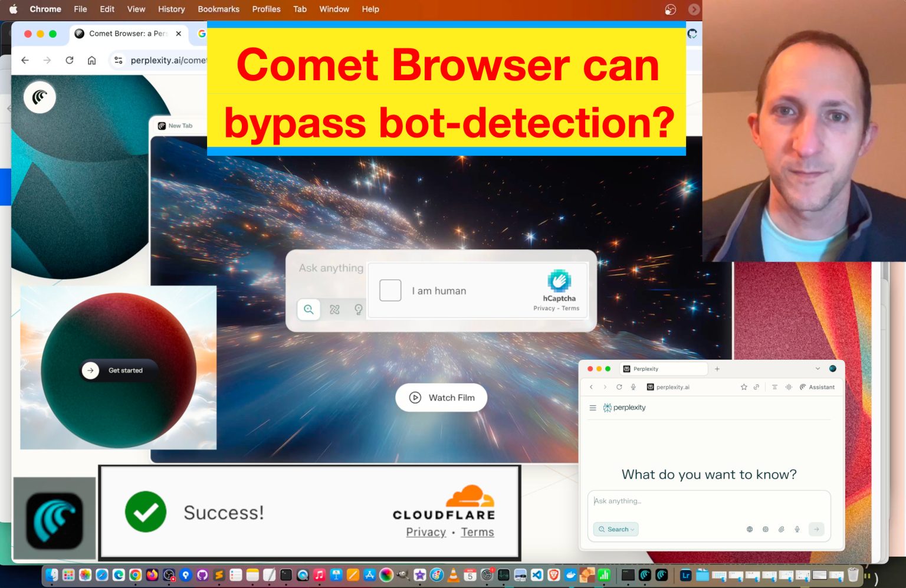Image resolution: width=906 pixels, height=588 pixels.
Task: Open Finder in the Dock
Action: coord(51,574)
